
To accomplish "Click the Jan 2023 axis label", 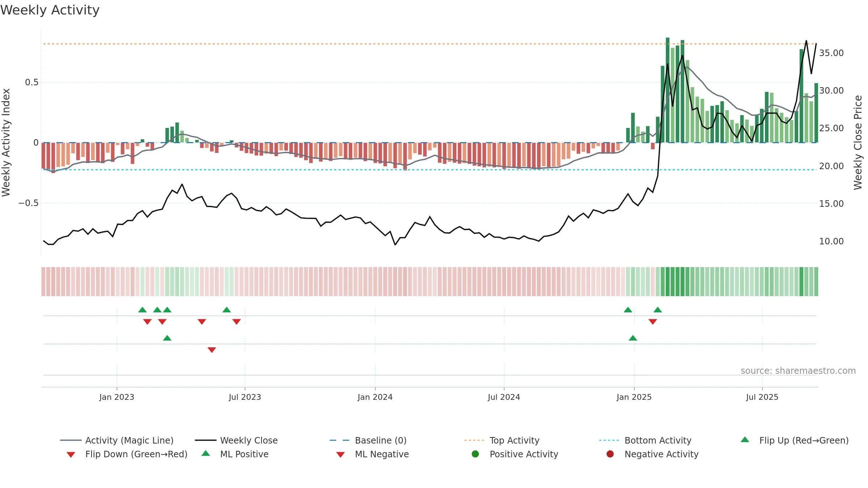I will [117, 397].
